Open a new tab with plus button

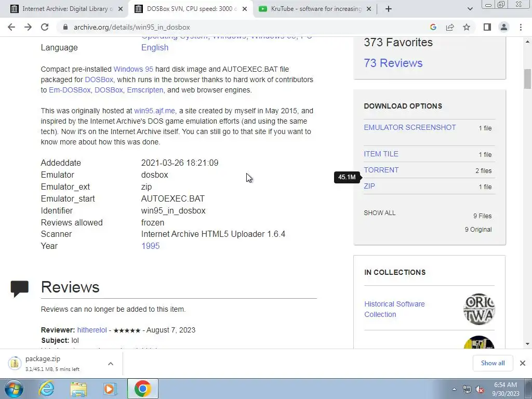389,9
